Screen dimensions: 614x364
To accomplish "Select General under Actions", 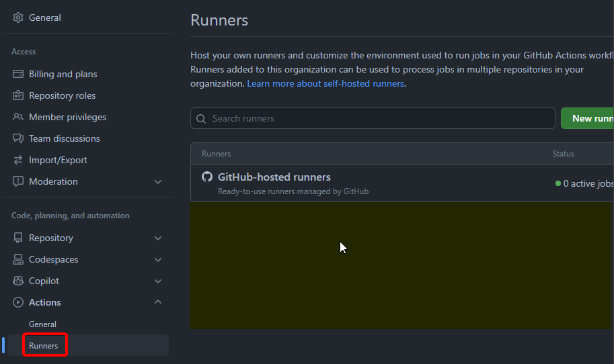I will 42,324.
